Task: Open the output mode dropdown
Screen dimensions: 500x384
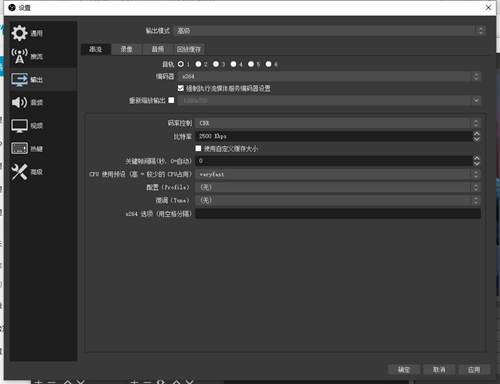Action: pos(330,31)
